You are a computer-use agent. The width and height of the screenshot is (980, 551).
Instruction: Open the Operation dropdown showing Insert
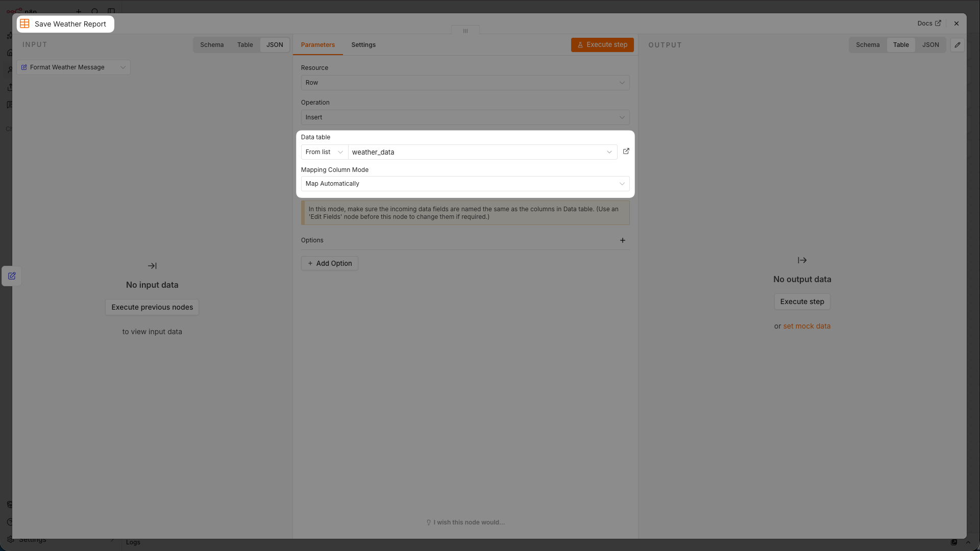coord(465,117)
